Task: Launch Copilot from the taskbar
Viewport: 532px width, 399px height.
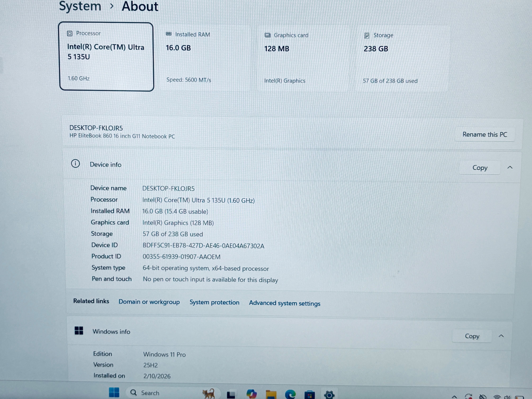Action: pos(252,394)
